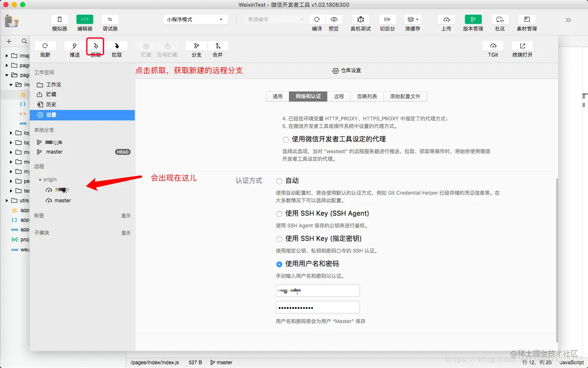Viewport: 588px width, 368px height.
Task: Open 版本管理 version control
Action: [473, 19]
